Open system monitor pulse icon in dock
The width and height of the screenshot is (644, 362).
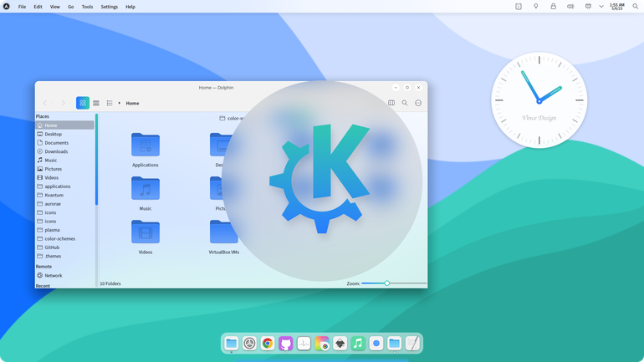[304, 343]
